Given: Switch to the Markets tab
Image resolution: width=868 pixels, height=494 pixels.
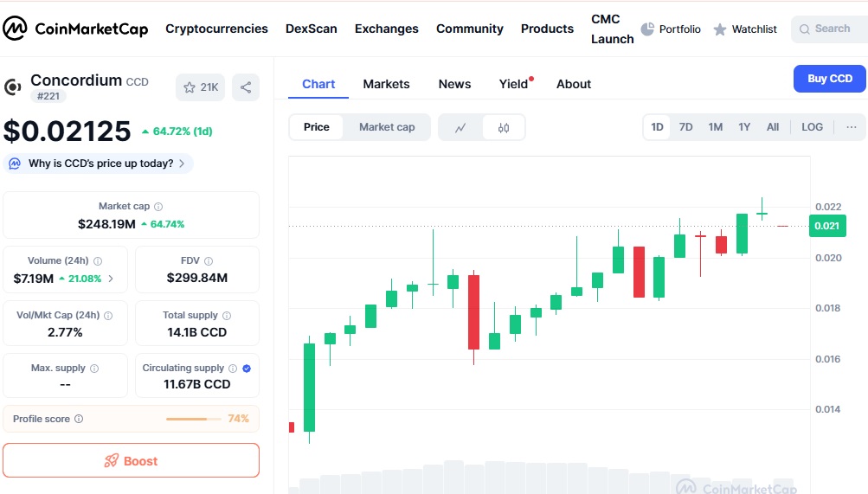Looking at the screenshot, I should coord(386,84).
